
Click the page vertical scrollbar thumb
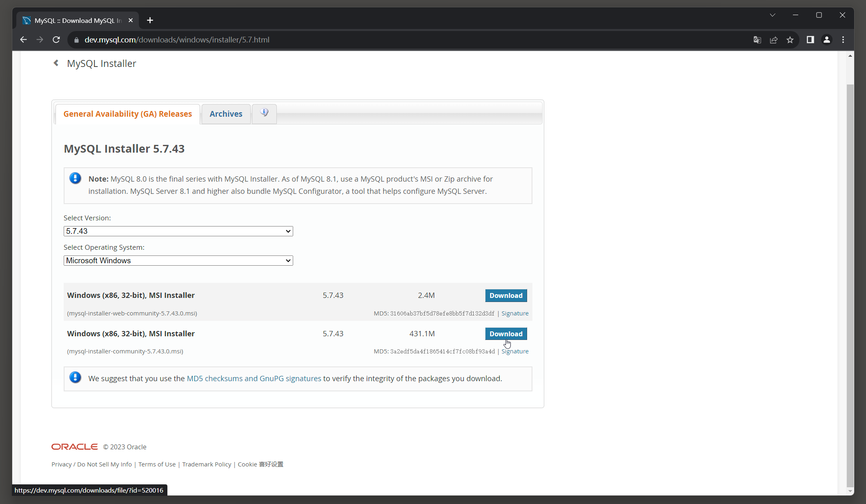click(850, 286)
